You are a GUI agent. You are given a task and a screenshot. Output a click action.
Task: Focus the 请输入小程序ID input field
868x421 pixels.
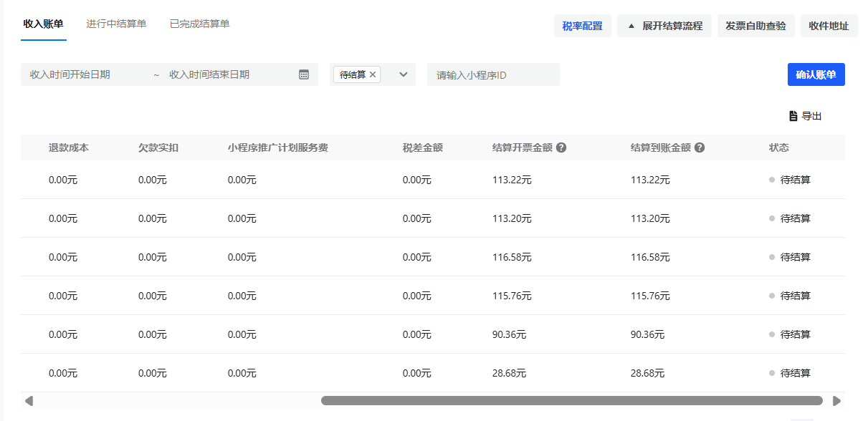point(493,74)
